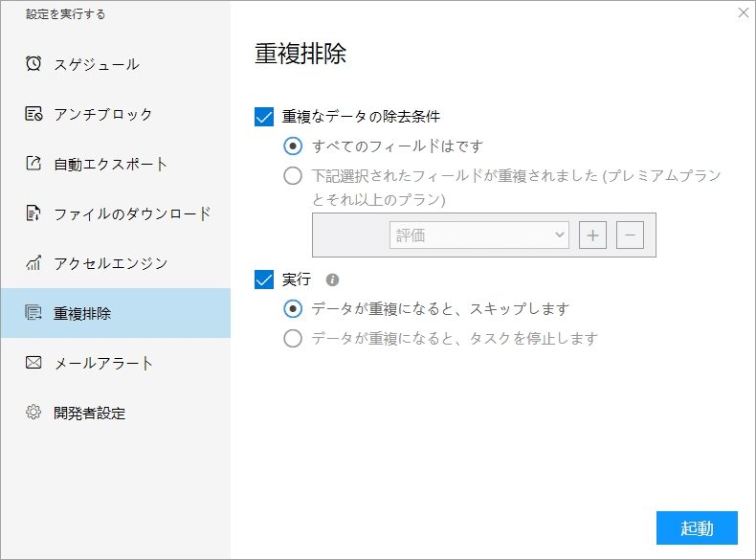Click the 自動エクスポート export icon
The image size is (756, 560).
(x=33, y=164)
